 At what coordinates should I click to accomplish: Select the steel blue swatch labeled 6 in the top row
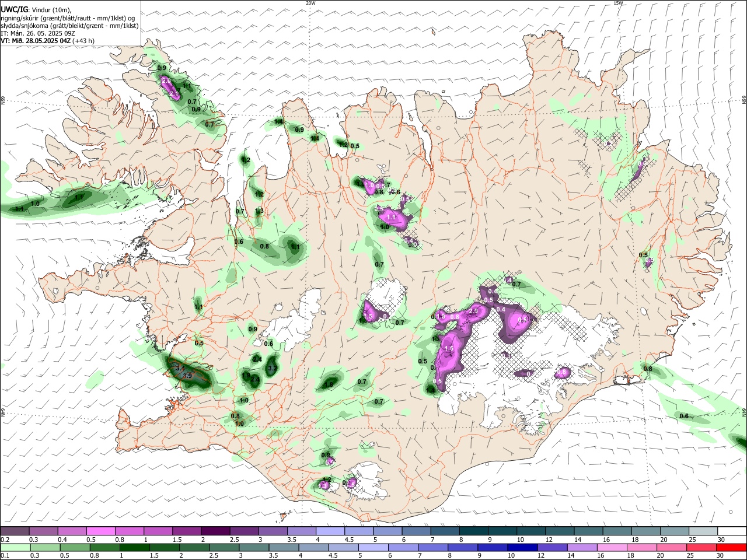[x=416, y=531]
